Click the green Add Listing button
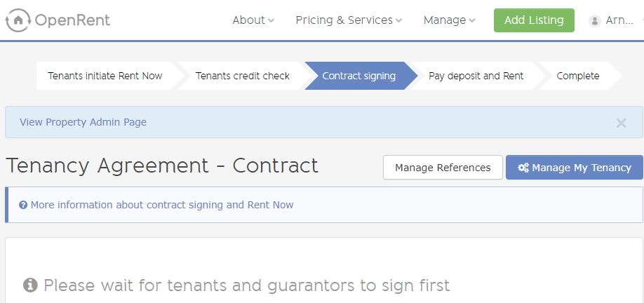Viewport: 644px width, 303px height. tap(534, 20)
